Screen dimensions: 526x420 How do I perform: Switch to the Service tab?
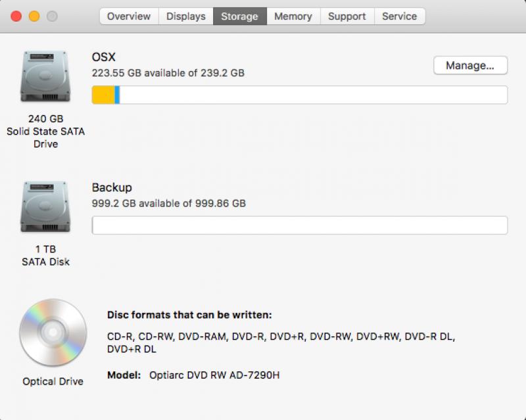point(400,16)
